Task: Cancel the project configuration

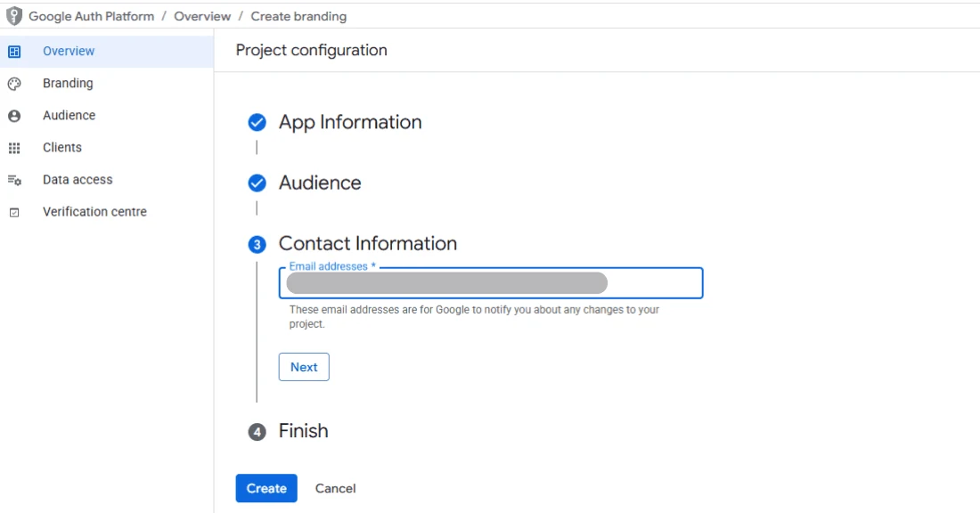Action: [x=335, y=489]
